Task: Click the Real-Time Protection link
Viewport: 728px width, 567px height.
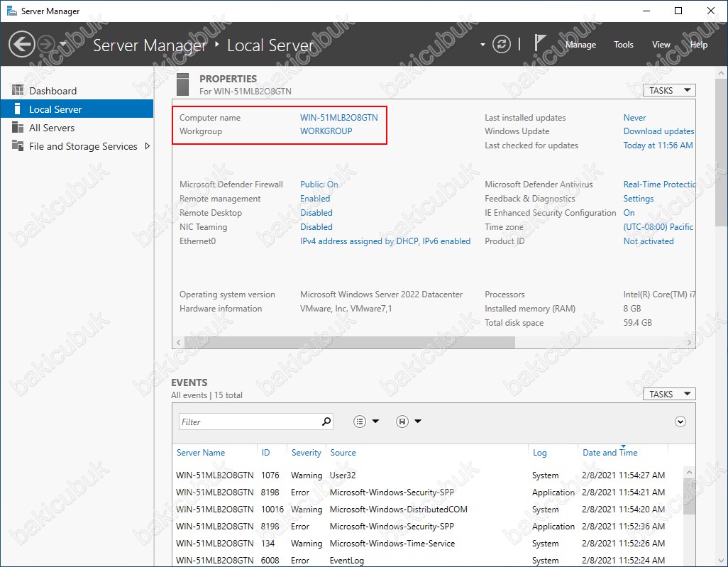Action: (659, 185)
